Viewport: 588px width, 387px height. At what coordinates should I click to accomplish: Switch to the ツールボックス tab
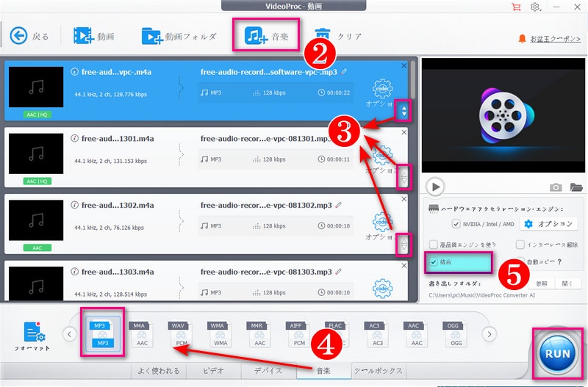(x=378, y=371)
